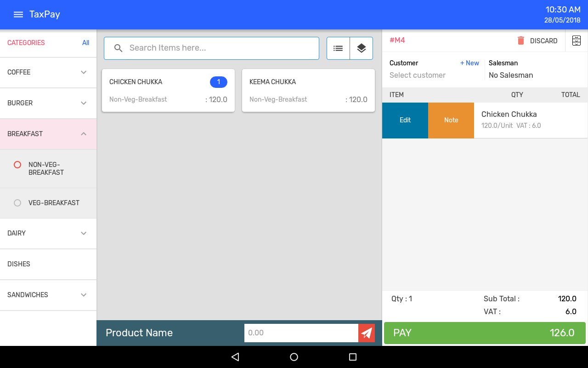The width and height of the screenshot is (588, 368).
Task: Click the order number #M4
Action: [x=397, y=40]
